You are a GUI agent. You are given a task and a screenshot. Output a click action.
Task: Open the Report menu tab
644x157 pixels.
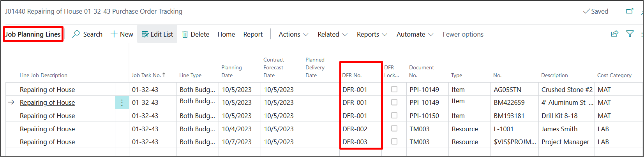253,34
